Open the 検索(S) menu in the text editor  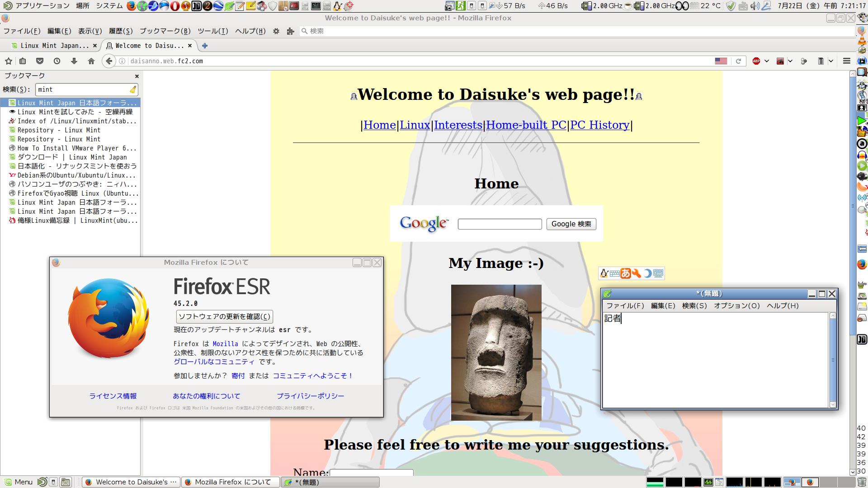click(x=694, y=306)
